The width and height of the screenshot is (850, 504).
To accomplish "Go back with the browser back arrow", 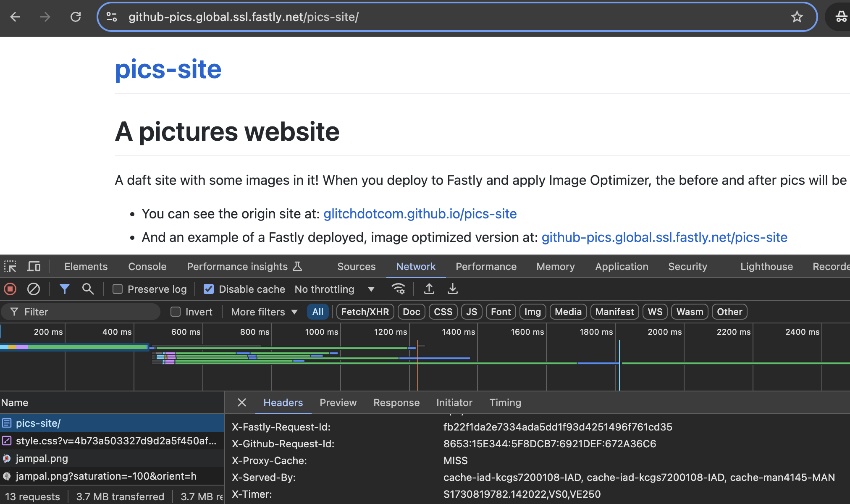I will pos(16,17).
